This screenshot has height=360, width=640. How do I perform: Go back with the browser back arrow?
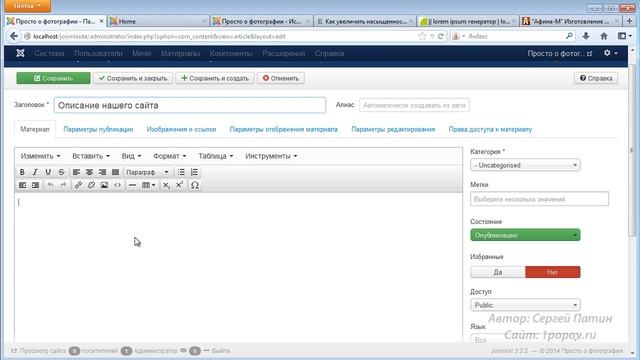click(14, 36)
